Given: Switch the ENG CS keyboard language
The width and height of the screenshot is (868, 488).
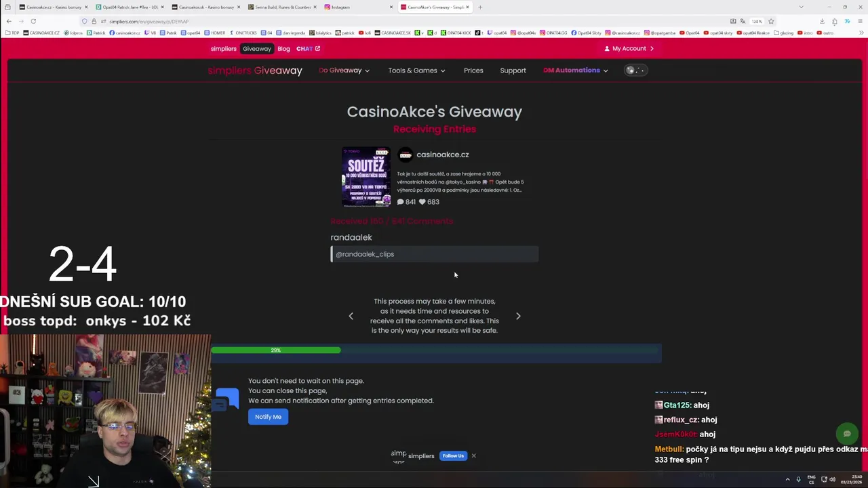Looking at the screenshot, I should click(x=812, y=479).
